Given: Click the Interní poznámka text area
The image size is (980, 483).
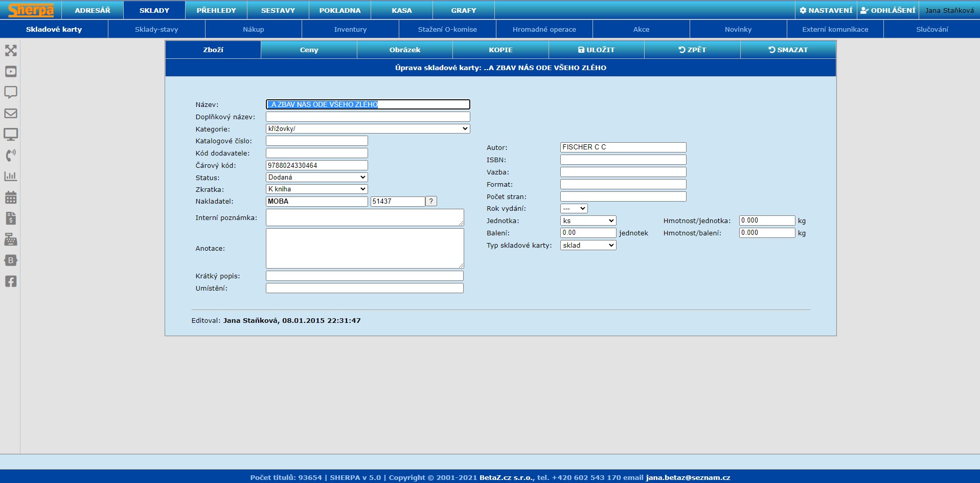Looking at the screenshot, I should coord(365,217).
